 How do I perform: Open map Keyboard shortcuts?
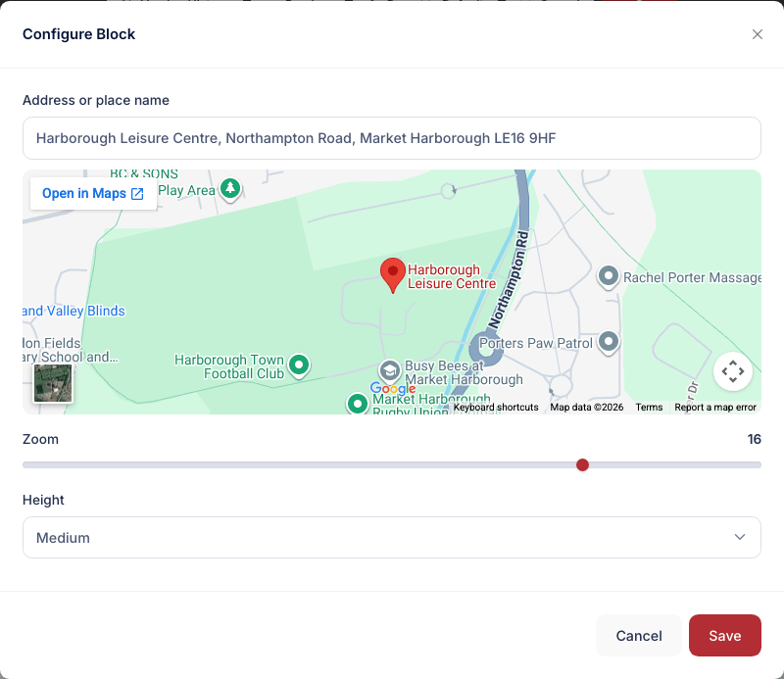[496, 407]
